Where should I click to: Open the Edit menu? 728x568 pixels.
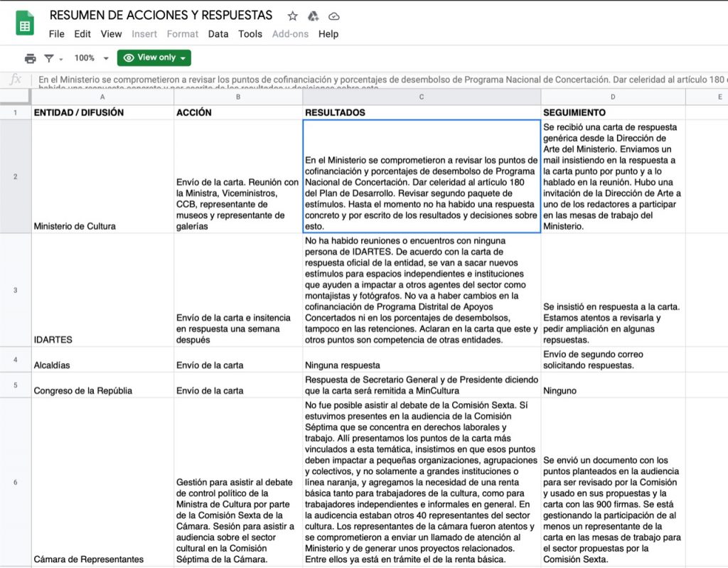82,34
